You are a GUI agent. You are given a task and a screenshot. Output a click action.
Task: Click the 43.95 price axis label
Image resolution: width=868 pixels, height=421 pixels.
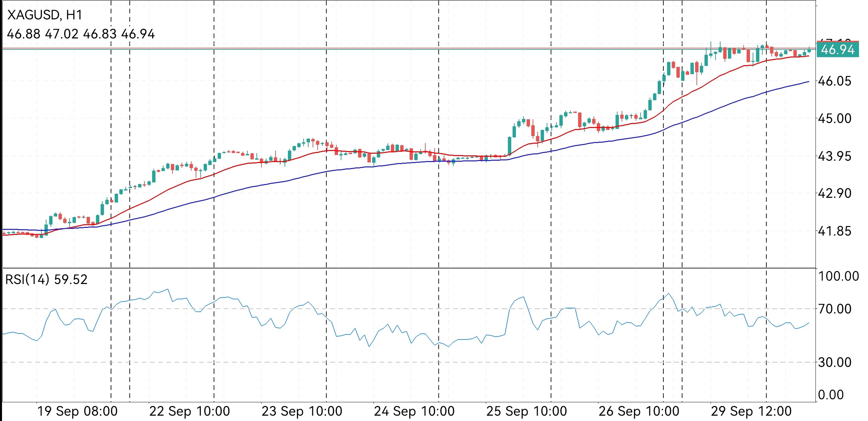pyautogui.click(x=834, y=156)
